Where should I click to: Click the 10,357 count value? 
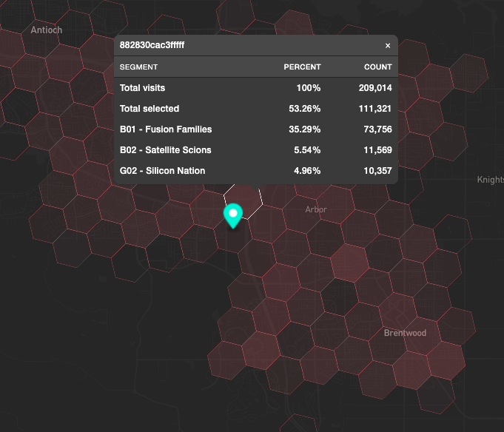click(x=377, y=171)
